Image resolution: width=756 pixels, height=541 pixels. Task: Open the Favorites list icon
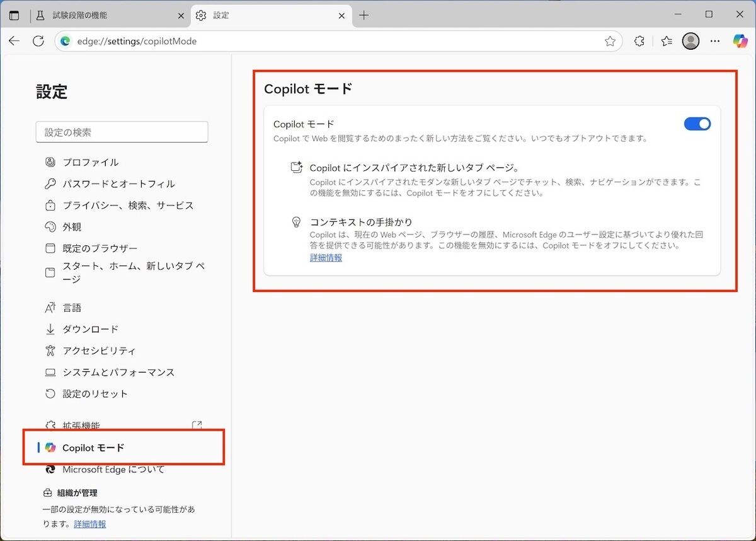[667, 41]
